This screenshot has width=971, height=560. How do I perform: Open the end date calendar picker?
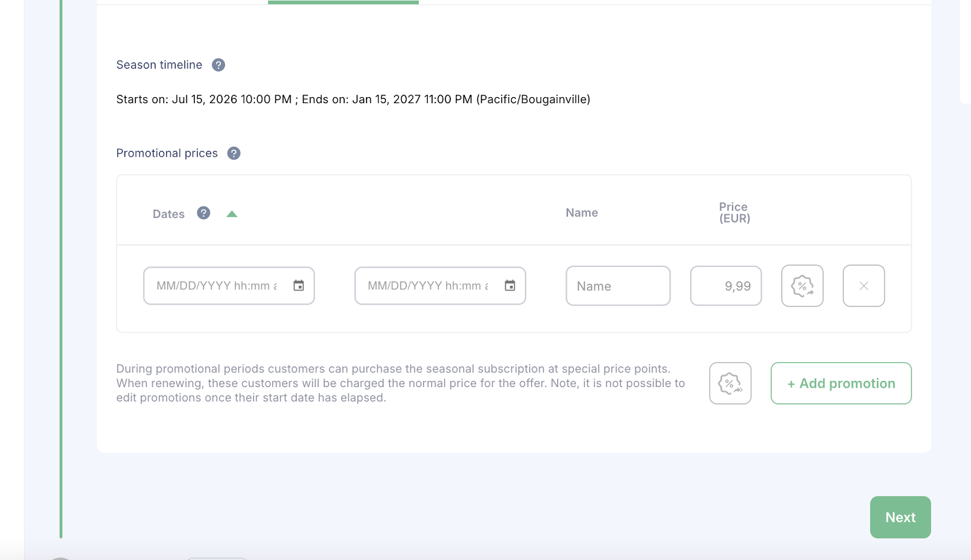coord(510,286)
